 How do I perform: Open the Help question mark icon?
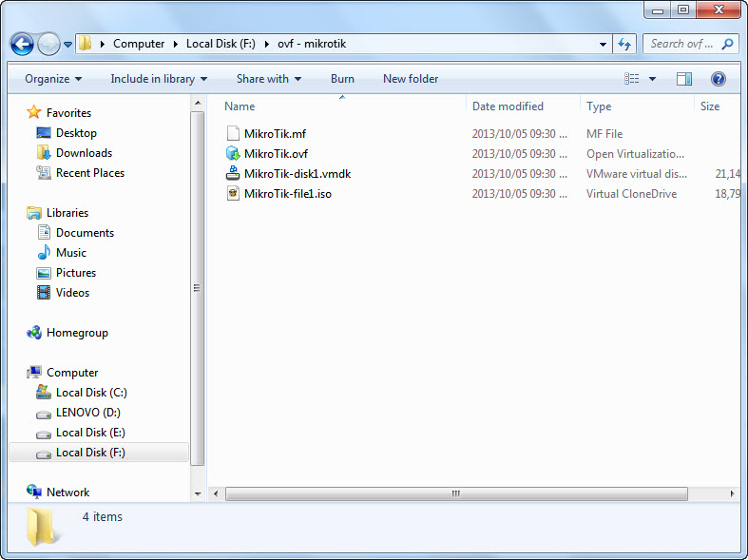(x=719, y=79)
